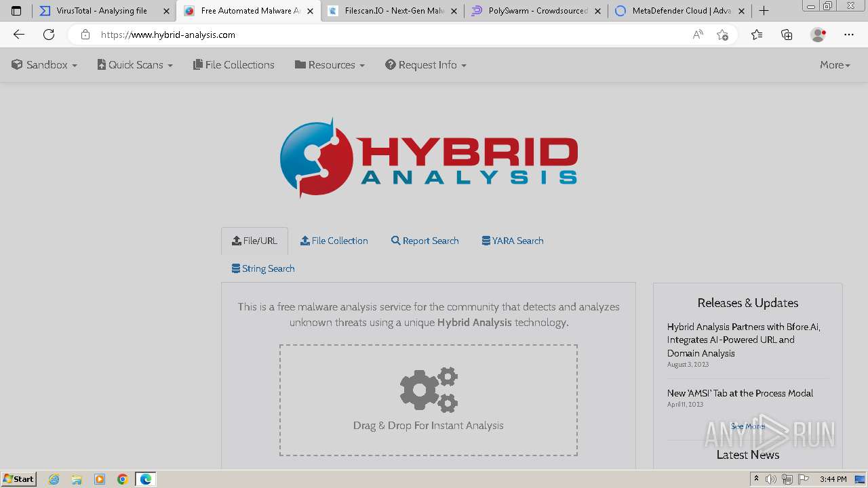The height and width of the screenshot is (488, 868).
Task: Close the Filescan.IO browser tab
Action: pyautogui.click(x=454, y=11)
